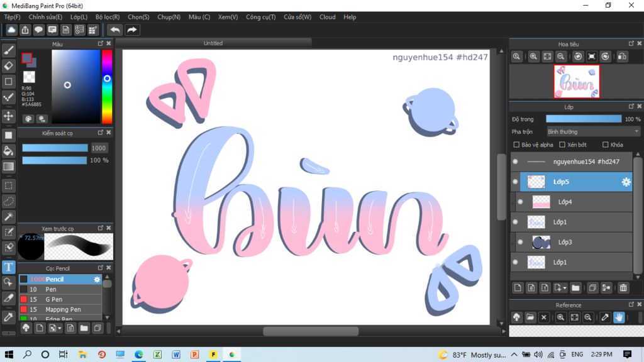
Task: Select the transparent color swatch
Action: tap(29, 77)
